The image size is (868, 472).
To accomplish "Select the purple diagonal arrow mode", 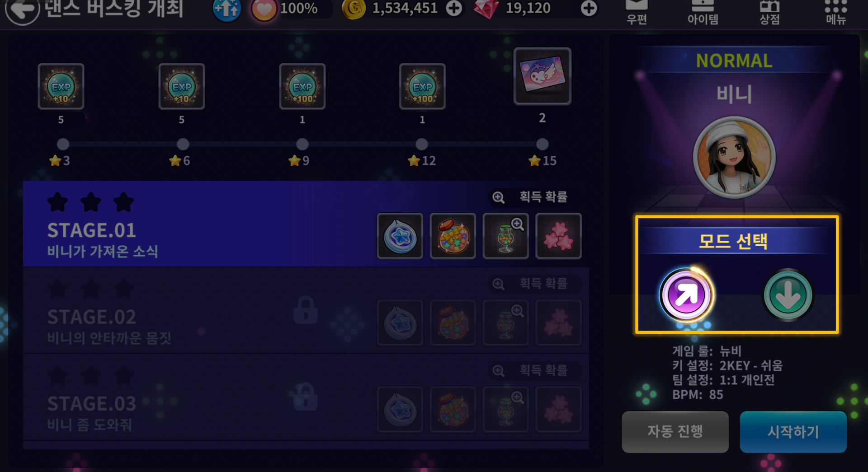I will coord(686,295).
